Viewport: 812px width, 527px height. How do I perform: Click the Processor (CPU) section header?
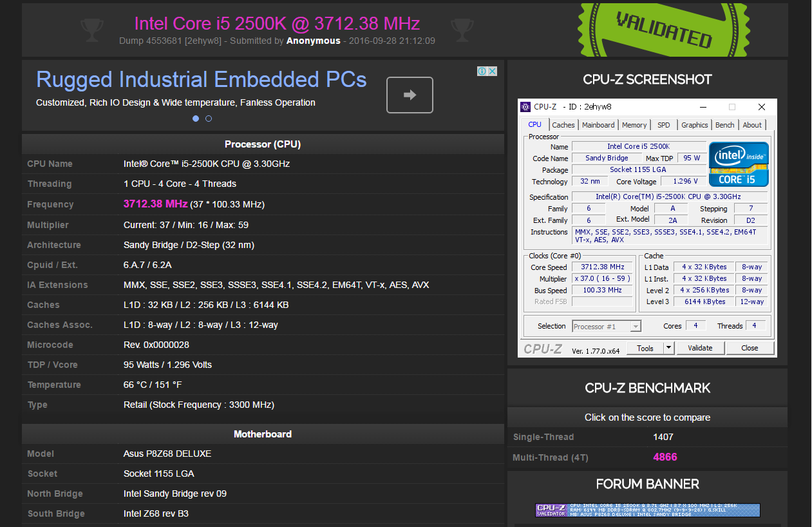coord(263,144)
